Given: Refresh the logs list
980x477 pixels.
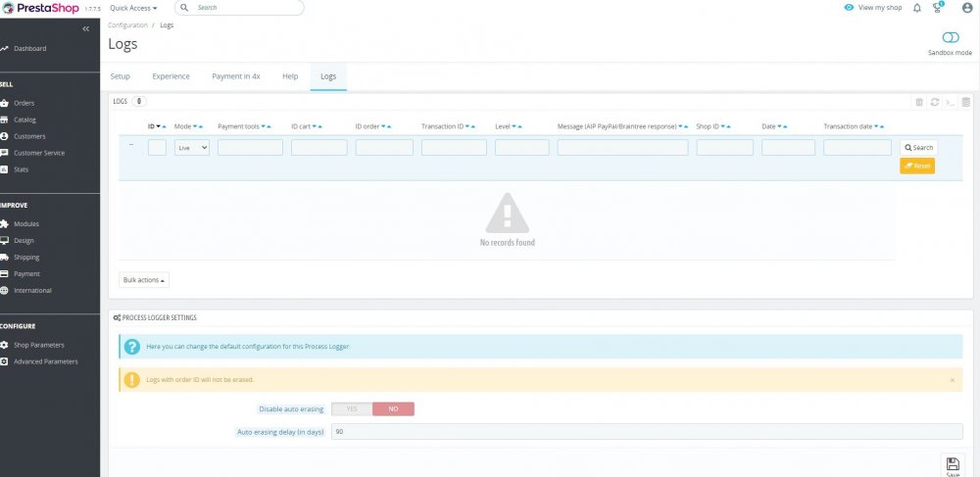Looking at the screenshot, I should (x=935, y=102).
